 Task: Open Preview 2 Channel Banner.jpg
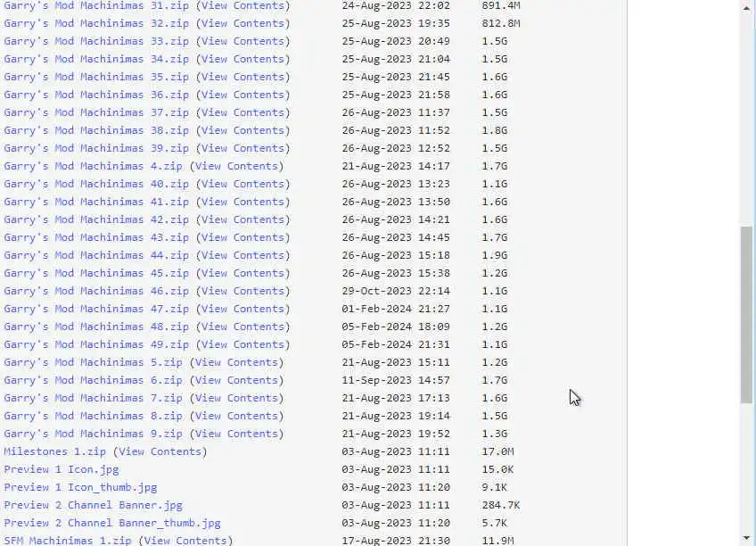tap(93, 506)
